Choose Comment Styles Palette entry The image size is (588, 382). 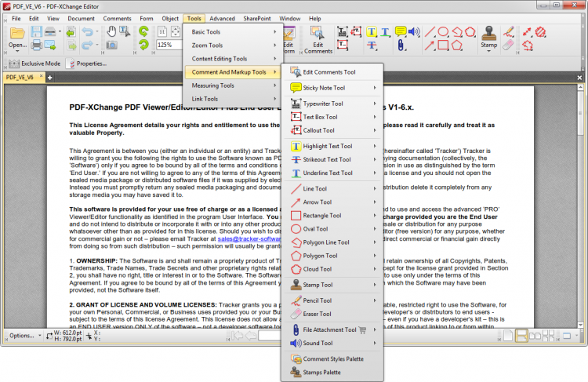point(332,359)
